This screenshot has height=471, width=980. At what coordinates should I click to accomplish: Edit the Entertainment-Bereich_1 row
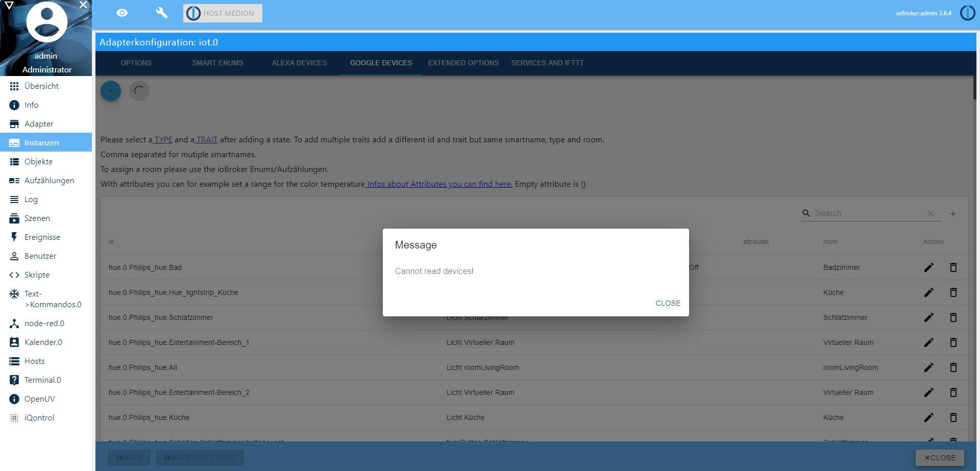coord(929,342)
